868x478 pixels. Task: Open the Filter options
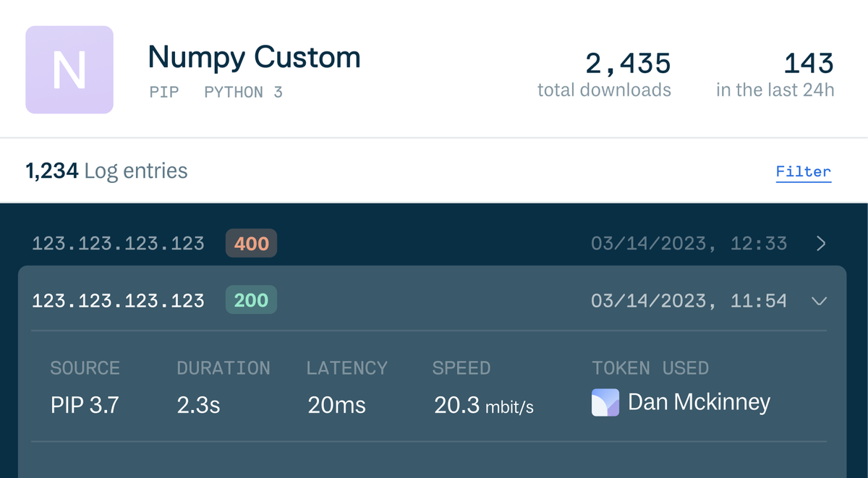pyautogui.click(x=803, y=171)
